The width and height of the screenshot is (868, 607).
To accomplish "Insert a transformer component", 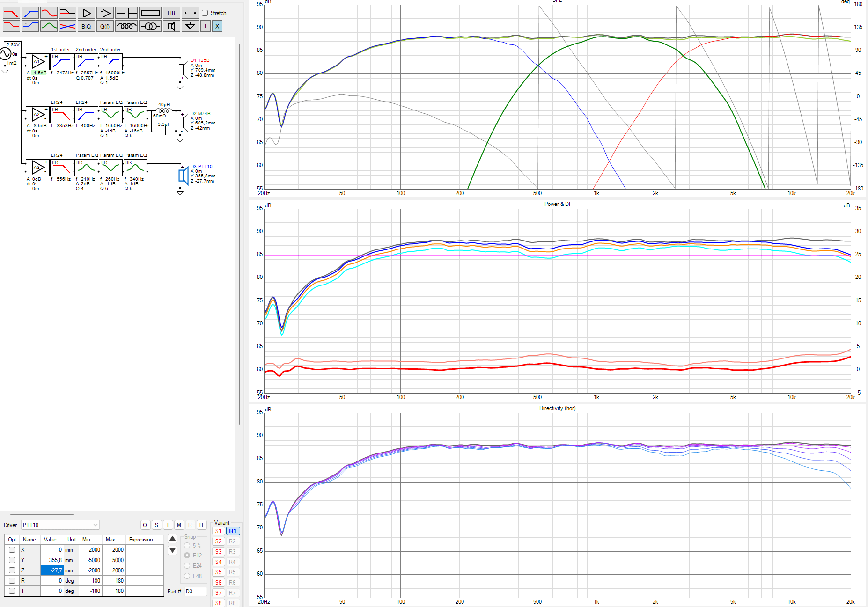I will point(150,26).
